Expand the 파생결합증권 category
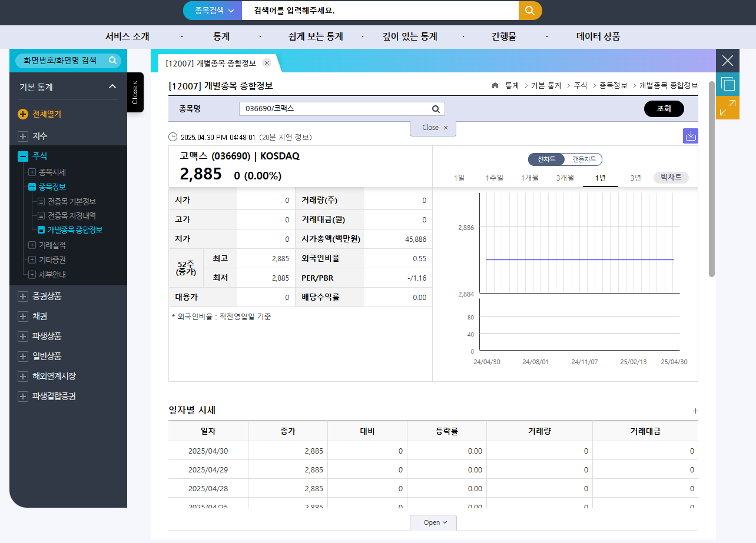 tap(23, 397)
